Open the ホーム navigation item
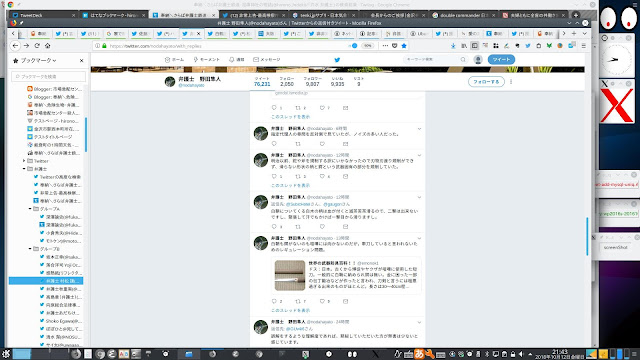 click(x=175, y=60)
